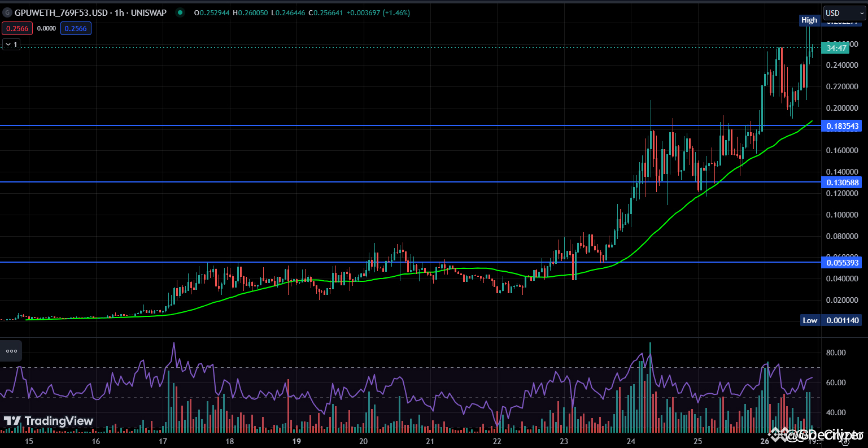Viewport: 868px width, 448px height.
Task: Click the 0.200000 price axis label
Action: tap(843, 108)
